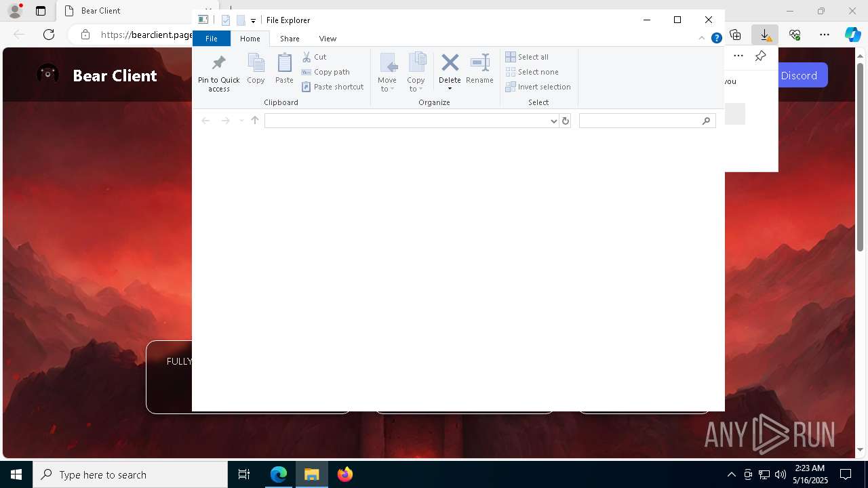This screenshot has height=488, width=868.
Task: Open the File menu tab
Action: pos(212,39)
